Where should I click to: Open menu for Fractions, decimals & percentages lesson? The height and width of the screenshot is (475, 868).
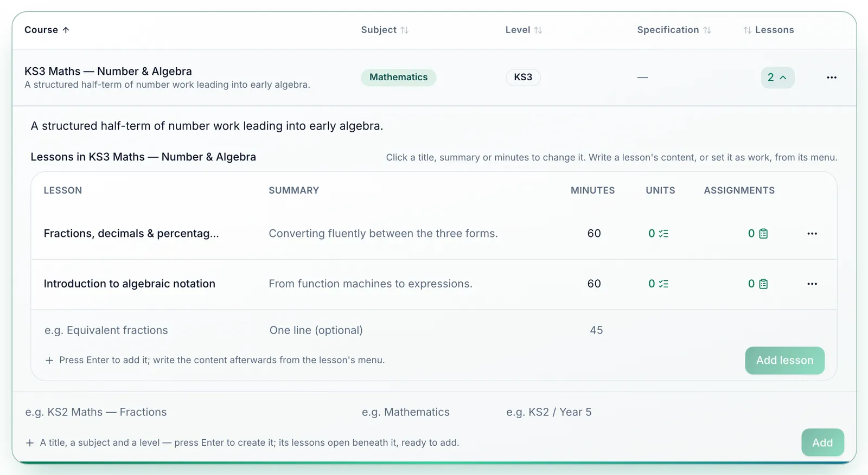pyautogui.click(x=812, y=234)
